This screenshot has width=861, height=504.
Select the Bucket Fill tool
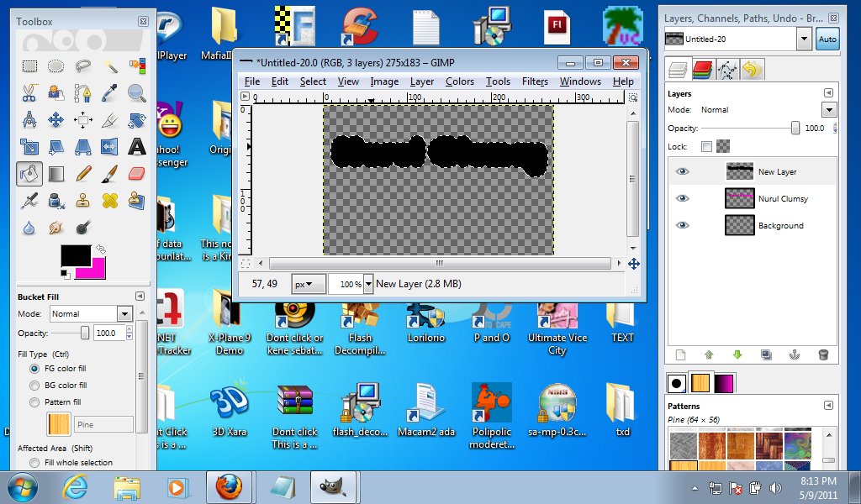tap(29, 174)
